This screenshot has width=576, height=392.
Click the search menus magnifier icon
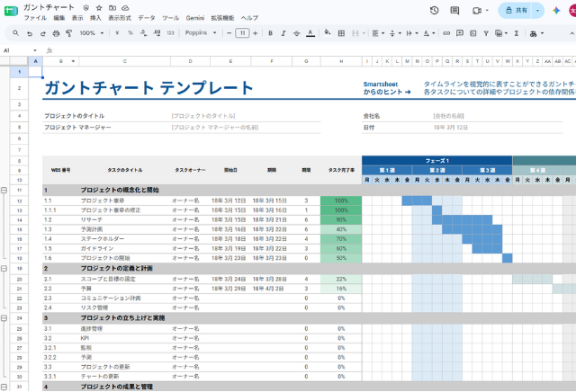[x=16, y=33]
